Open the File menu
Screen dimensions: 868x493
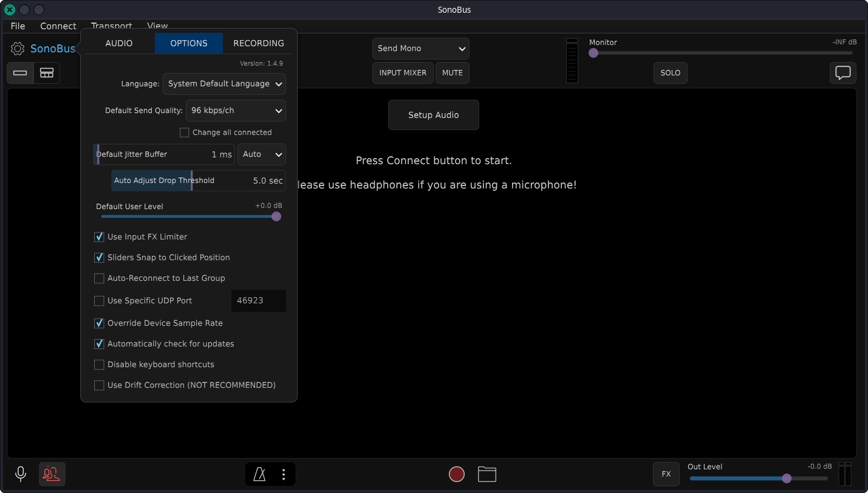(x=18, y=26)
